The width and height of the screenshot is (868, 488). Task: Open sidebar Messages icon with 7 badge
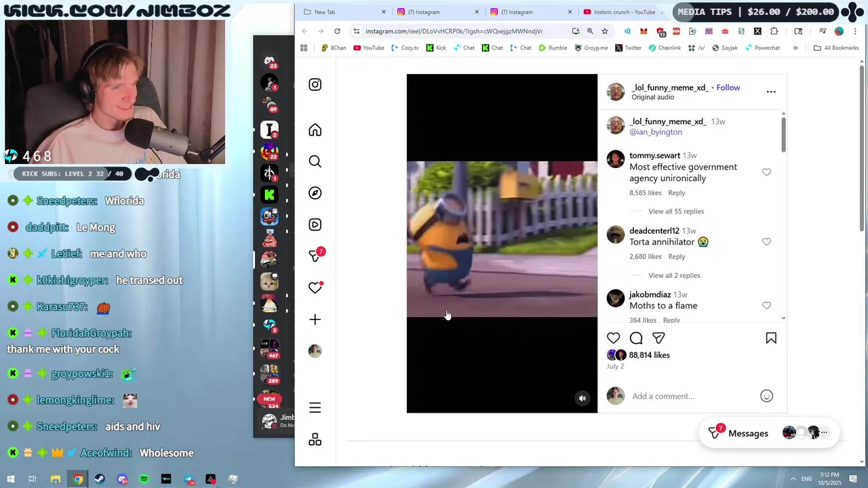tap(316, 256)
